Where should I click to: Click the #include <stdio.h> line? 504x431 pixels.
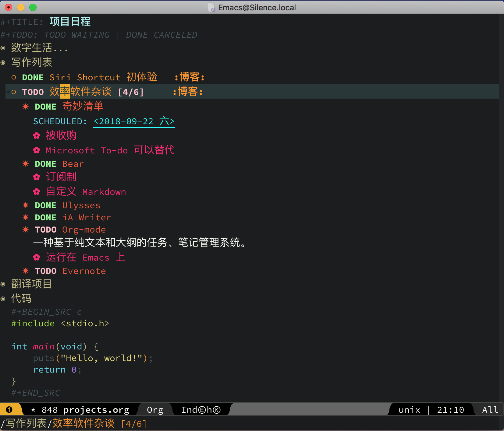click(60, 323)
